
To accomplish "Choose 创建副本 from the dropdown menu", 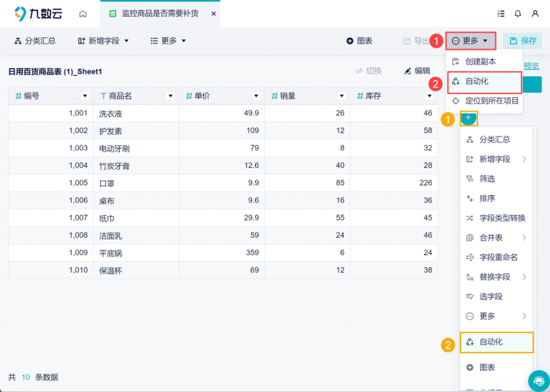I will click(x=480, y=62).
